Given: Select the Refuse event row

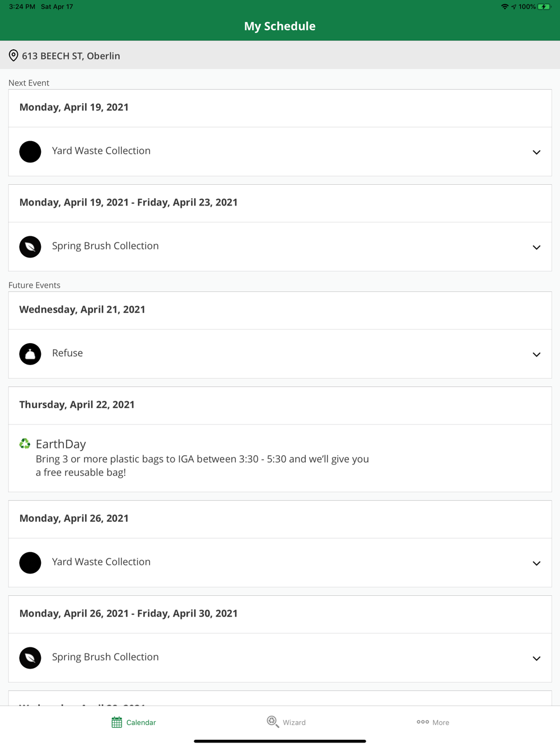Looking at the screenshot, I should [x=280, y=354].
